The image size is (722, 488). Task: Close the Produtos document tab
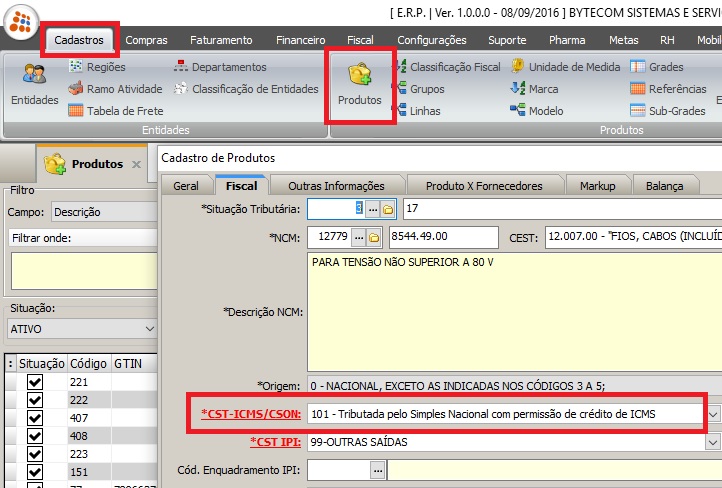coord(137,164)
